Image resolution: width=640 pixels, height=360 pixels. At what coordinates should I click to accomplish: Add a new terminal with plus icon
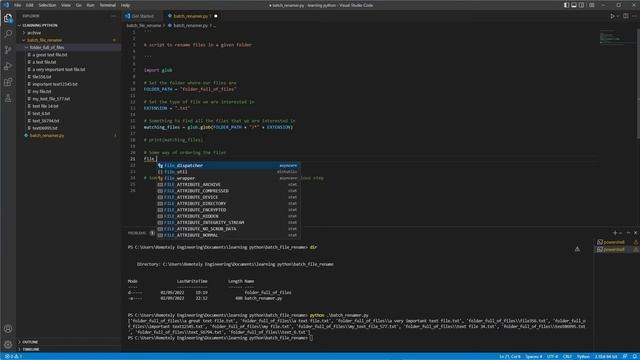(615, 233)
